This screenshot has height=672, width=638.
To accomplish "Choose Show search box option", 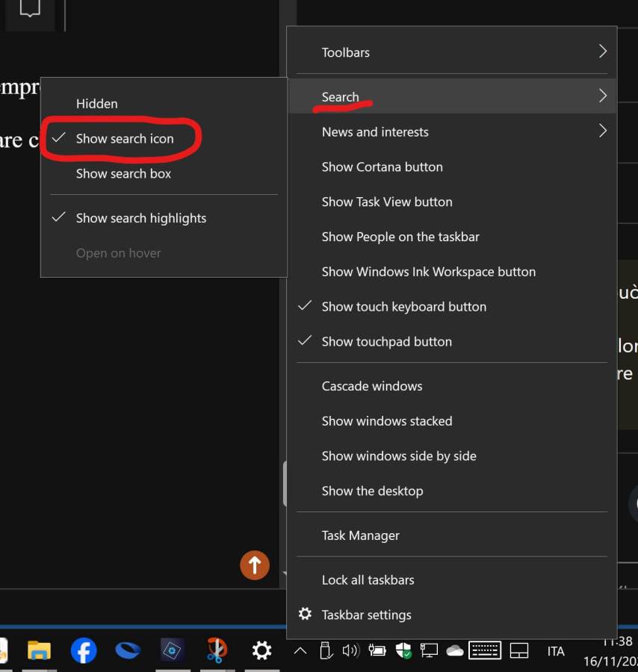I will (x=123, y=174).
